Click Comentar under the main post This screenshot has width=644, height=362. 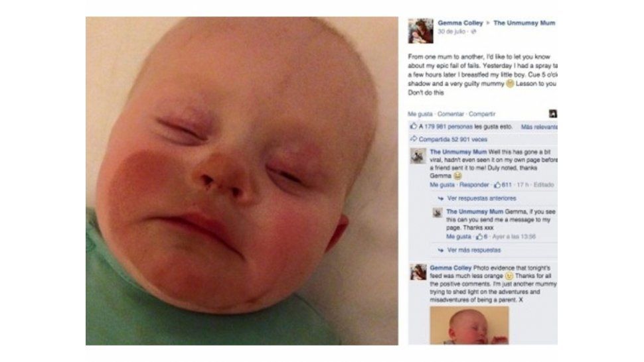451,114
